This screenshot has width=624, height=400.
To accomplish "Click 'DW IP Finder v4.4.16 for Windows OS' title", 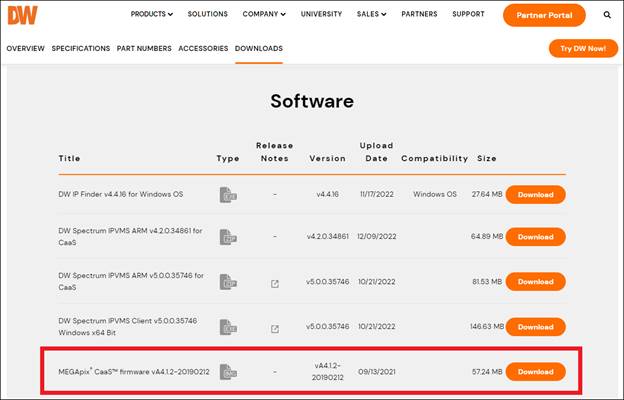I will click(x=121, y=194).
